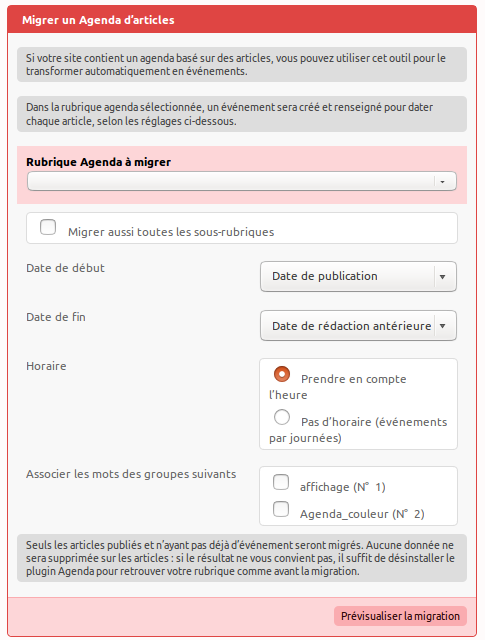Click the 'Pas d'horaire (événements par journées)' label
Viewport: 485px width, 640px height.
tap(358, 429)
